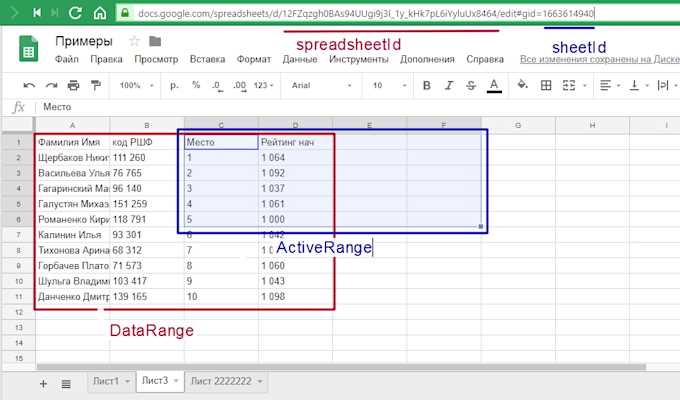Select row 13 header

(x=19, y=327)
